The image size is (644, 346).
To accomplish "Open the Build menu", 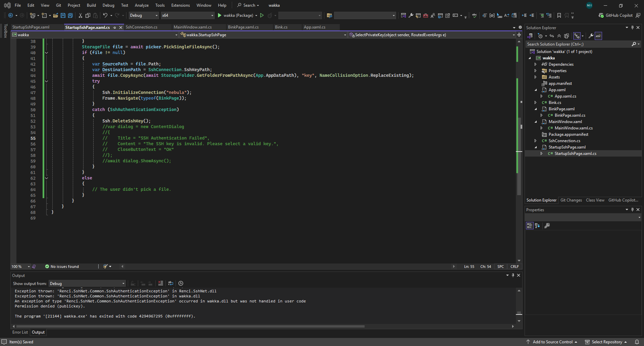I will click(91, 5).
